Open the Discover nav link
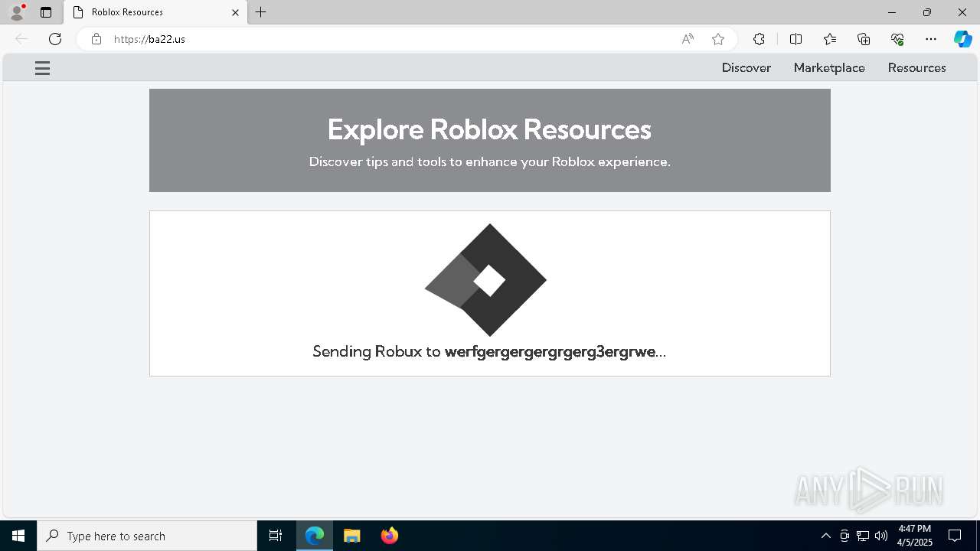The height and width of the screenshot is (551, 980). [746, 68]
